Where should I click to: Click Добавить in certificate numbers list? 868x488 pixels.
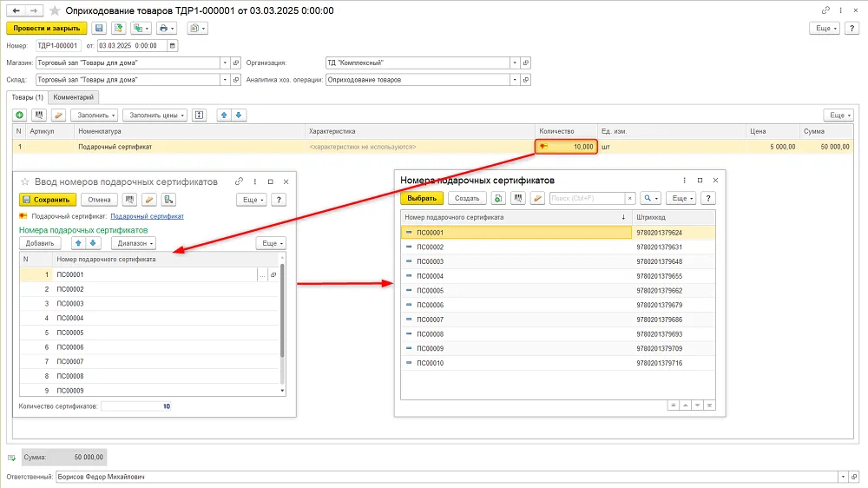point(40,243)
